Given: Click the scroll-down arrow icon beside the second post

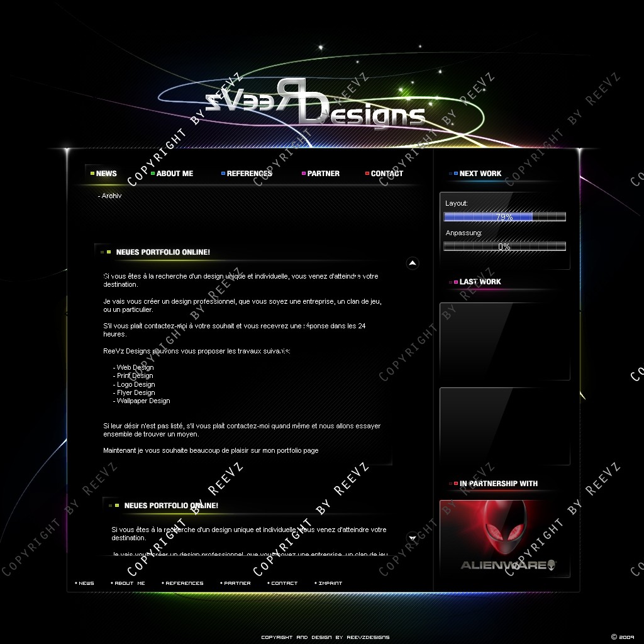Looking at the screenshot, I should pyautogui.click(x=413, y=537).
